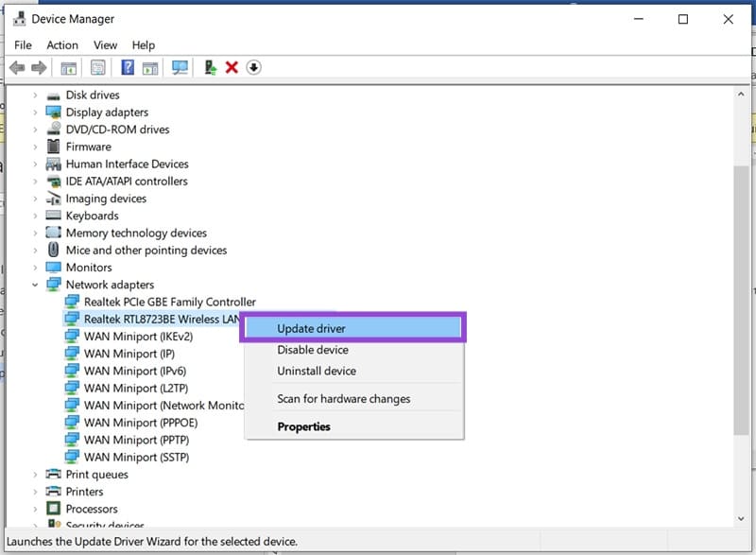Select Realtek PCIe GBE Family Controller
Image resolution: width=756 pixels, height=555 pixels.
[x=169, y=302]
